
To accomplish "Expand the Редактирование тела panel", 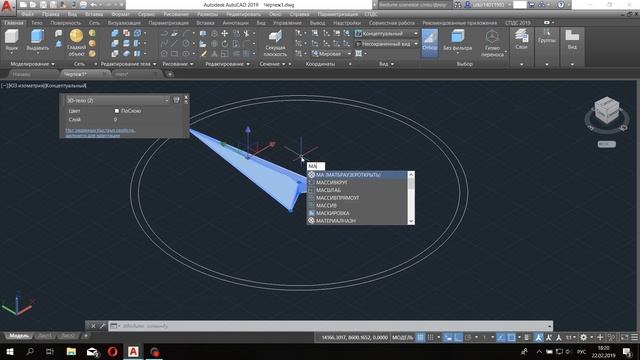I will tap(128, 64).
